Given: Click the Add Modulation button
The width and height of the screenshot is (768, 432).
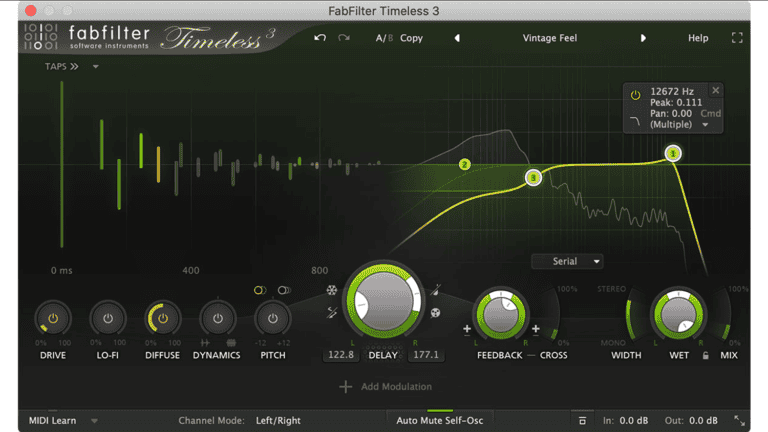Looking at the screenshot, I should [x=385, y=386].
